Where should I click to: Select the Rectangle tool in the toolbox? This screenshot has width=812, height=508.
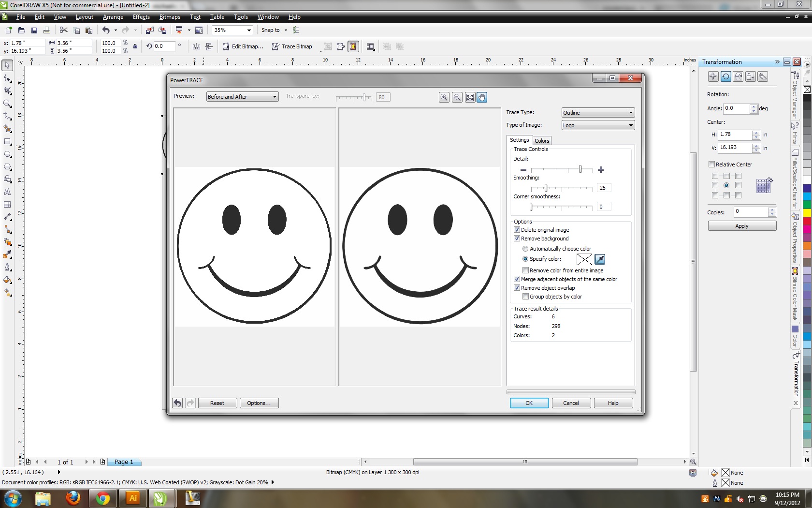(7, 141)
